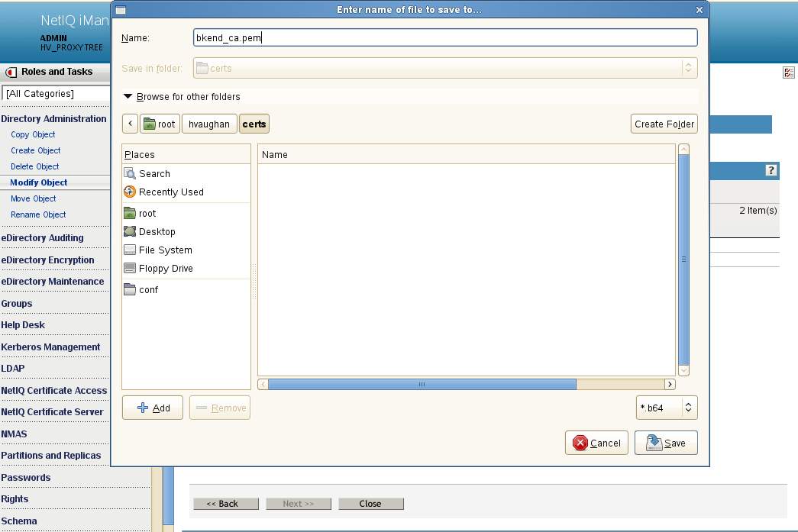Expand Rights category
Screen dimensions: 798x532
tap(15, 499)
